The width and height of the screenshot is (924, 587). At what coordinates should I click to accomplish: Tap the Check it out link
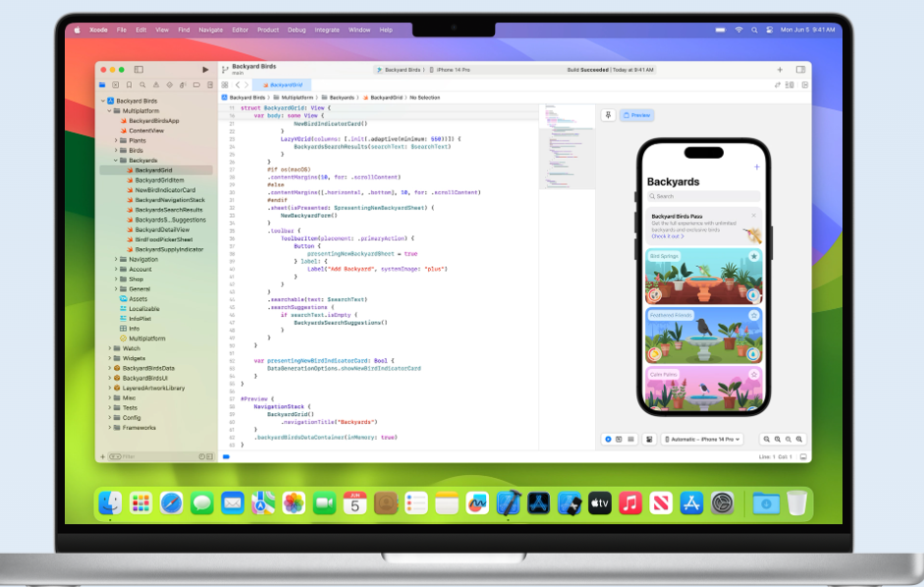click(x=667, y=237)
